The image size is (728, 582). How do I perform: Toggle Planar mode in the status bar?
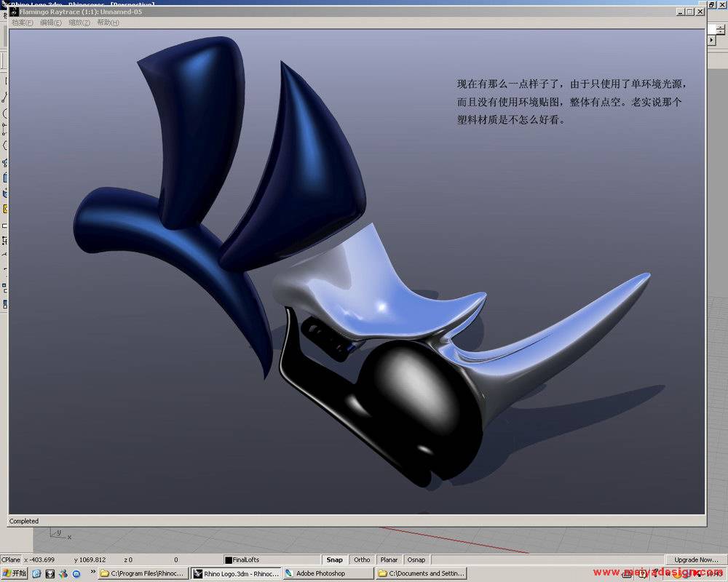pos(389,559)
